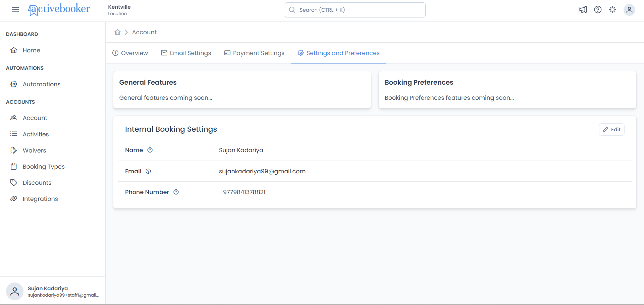Click the breadcrumb chevron separator
Screen dimensions: 644x305
[x=126, y=32]
